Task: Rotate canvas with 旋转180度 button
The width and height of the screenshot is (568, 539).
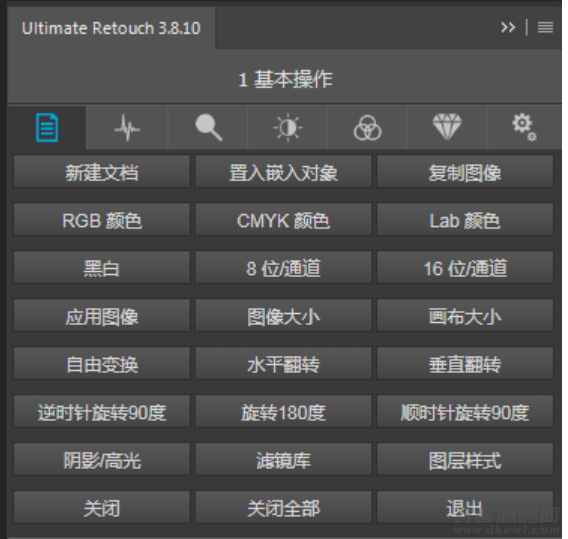Action: coord(283,412)
